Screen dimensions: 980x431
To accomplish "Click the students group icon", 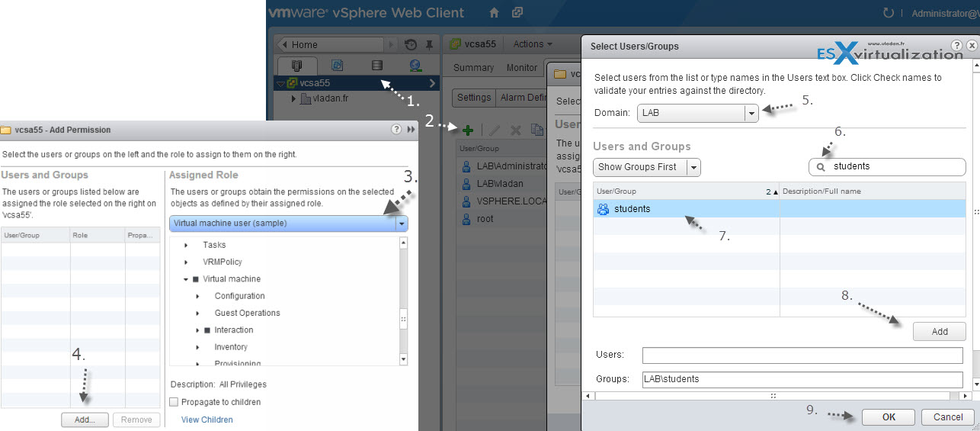I will 604,208.
